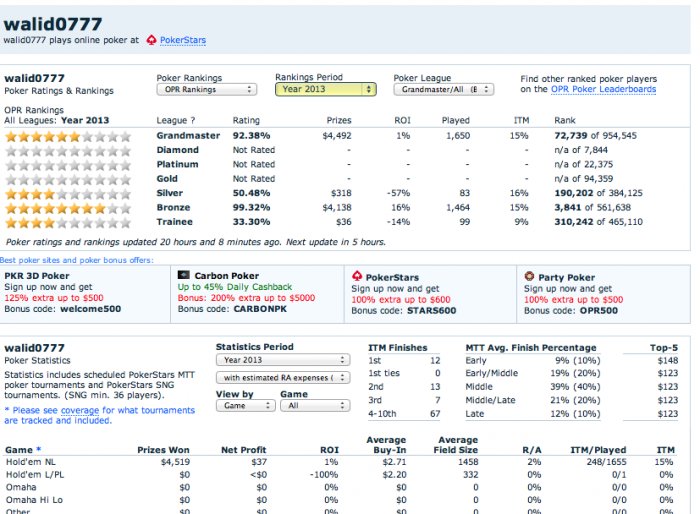This screenshot has height=514, width=700.
Task: Click the Grandmaster league label
Action: (188, 135)
